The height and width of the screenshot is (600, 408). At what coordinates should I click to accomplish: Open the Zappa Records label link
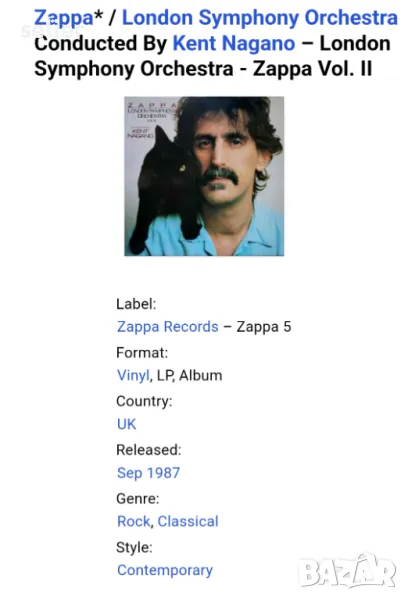pos(168,327)
